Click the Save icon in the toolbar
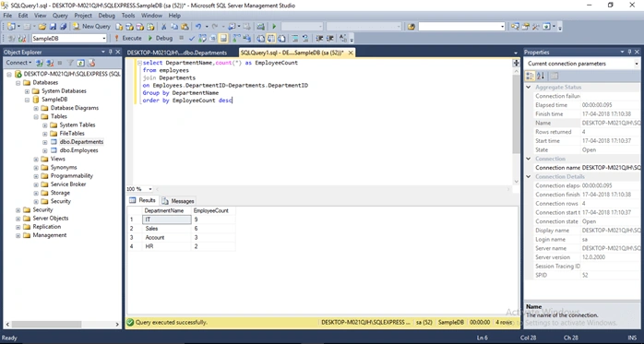This screenshot has height=344, width=644. tap(53, 26)
